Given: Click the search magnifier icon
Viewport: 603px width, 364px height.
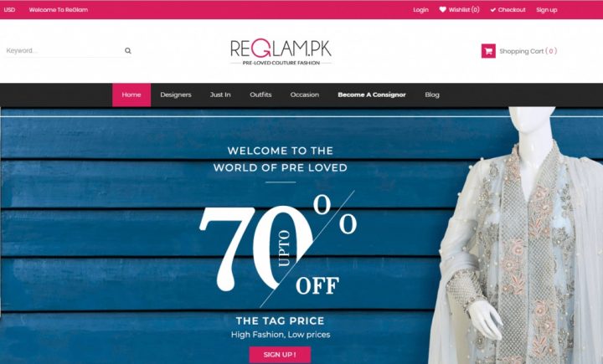Looking at the screenshot, I should point(127,51).
